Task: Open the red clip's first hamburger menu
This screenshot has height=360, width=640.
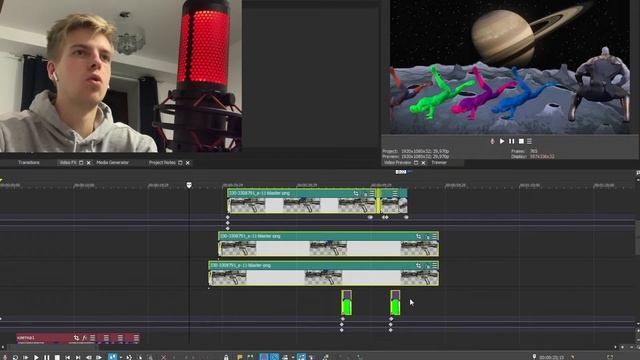Action: pos(93,338)
